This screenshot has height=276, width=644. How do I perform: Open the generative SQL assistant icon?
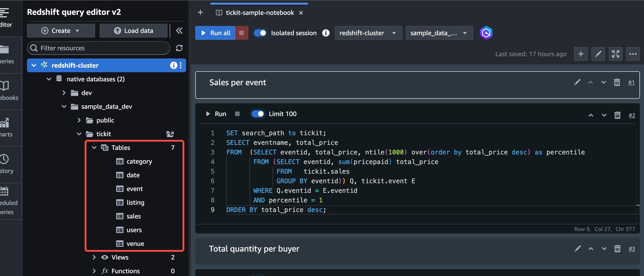(x=486, y=33)
